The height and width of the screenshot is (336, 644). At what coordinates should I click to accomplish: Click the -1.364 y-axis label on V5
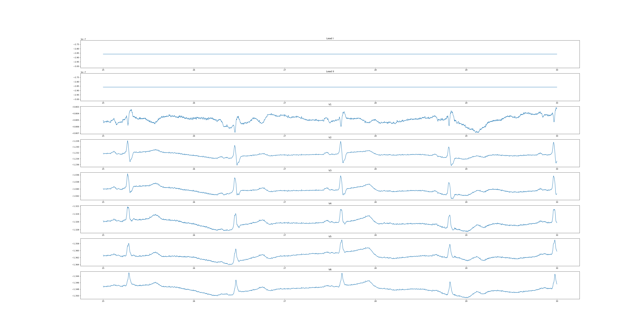tap(76, 264)
